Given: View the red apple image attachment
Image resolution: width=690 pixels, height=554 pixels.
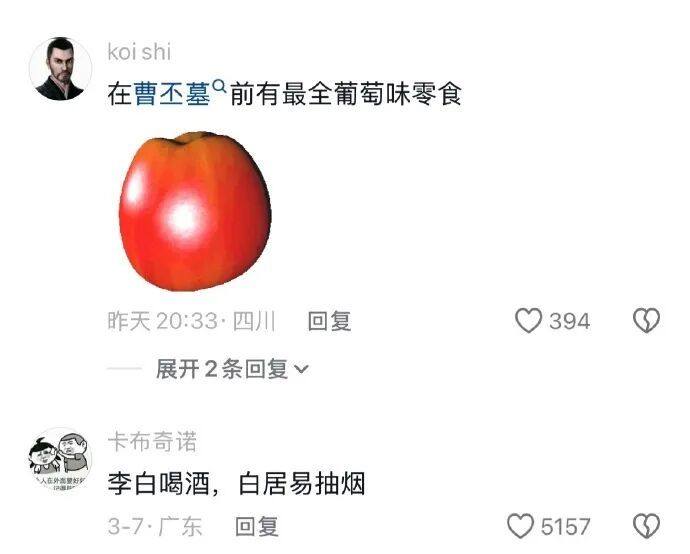Looking at the screenshot, I should point(195,211).
